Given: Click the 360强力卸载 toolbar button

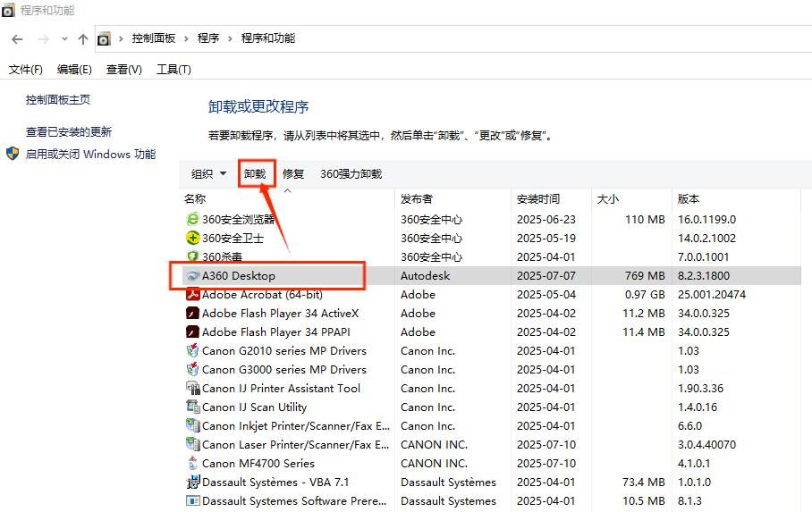Looking at the screenshot, I should click(x=351, y=174).
